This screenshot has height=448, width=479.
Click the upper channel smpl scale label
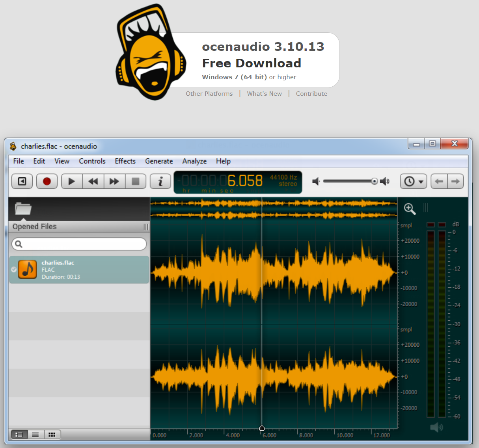[x=406, y=225]
